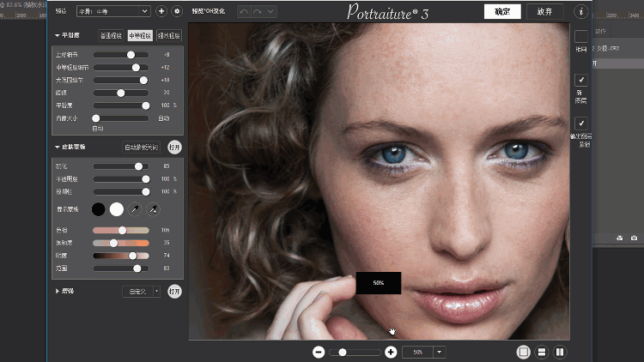644x362 pixels.
Task: Switch to side-by-side split preview icon
Action: [x=560, y=352]
